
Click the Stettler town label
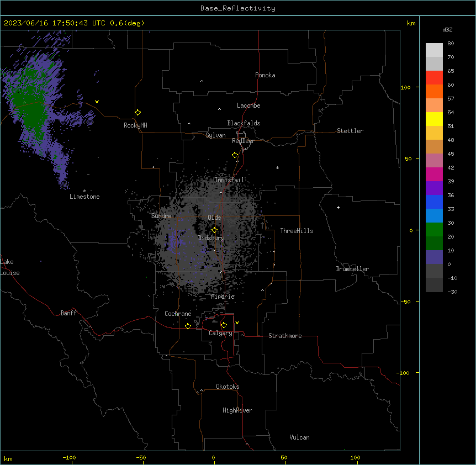point(350,131)
